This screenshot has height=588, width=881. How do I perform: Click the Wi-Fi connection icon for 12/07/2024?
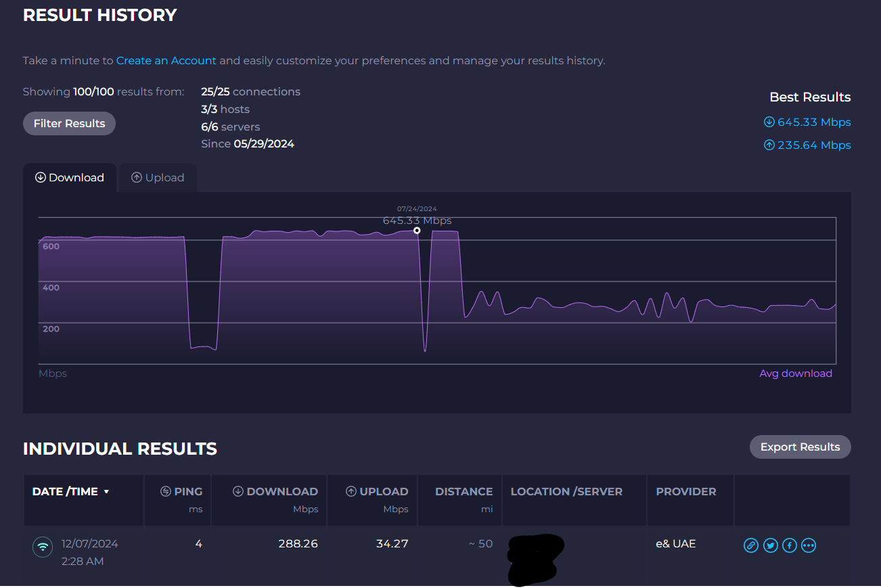[x=43, y=547]
